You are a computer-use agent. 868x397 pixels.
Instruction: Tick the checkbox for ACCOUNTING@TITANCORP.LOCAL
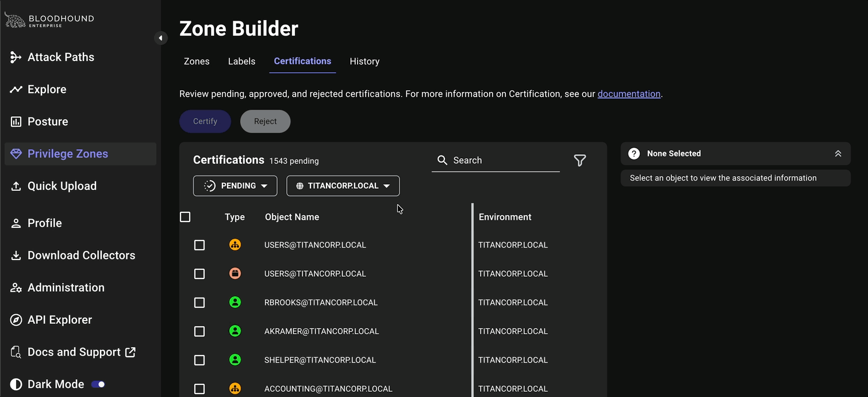point(199,389)
